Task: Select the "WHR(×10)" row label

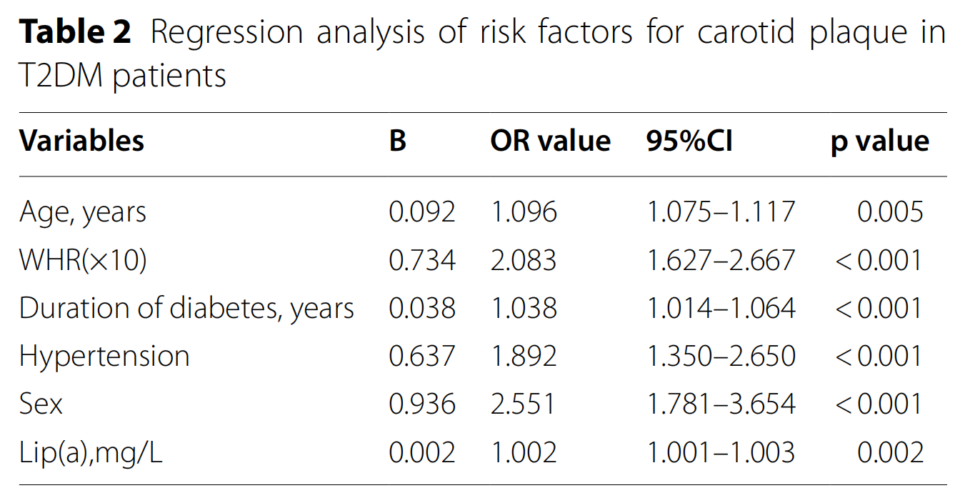Action: [x=83, y=260]
